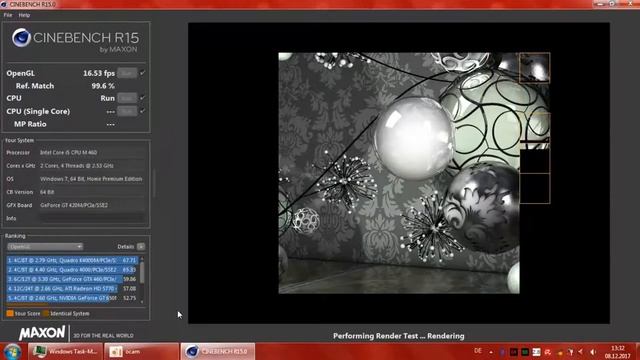Click the CINEBENCH R15.0 taskbar button
The width and height of the screenshot is (640, 360).
coord(218,351)
